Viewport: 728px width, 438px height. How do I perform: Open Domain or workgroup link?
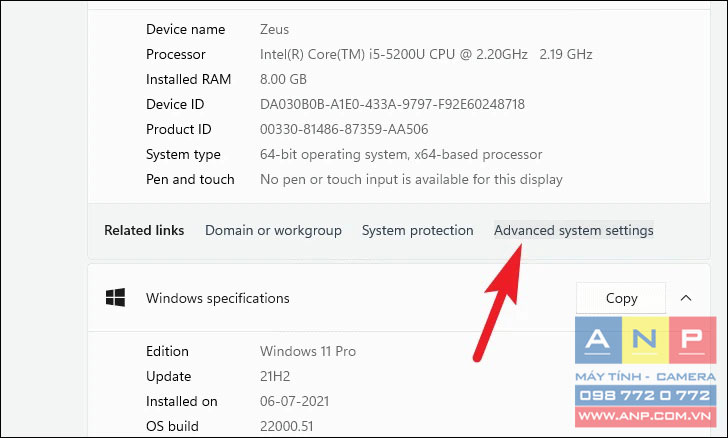click(x=273, y=230)
